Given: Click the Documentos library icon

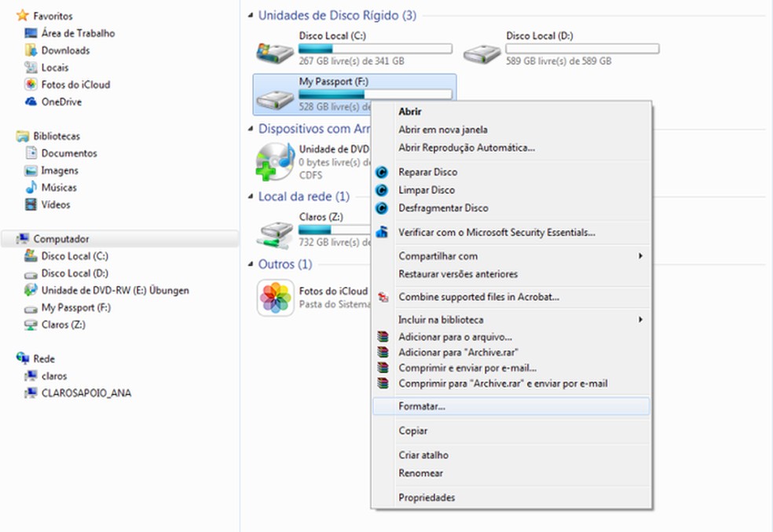Looking at the screenshot, I should [x=31, y=153].
